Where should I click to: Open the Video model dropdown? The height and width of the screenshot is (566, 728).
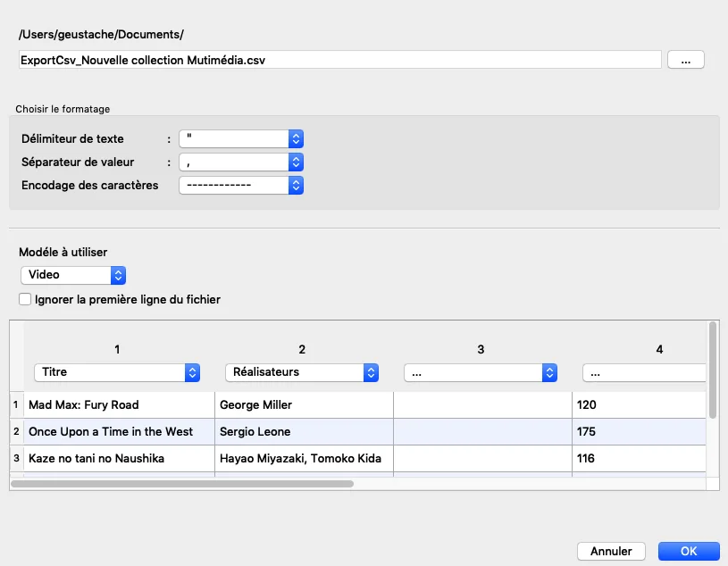coord(73,275)
